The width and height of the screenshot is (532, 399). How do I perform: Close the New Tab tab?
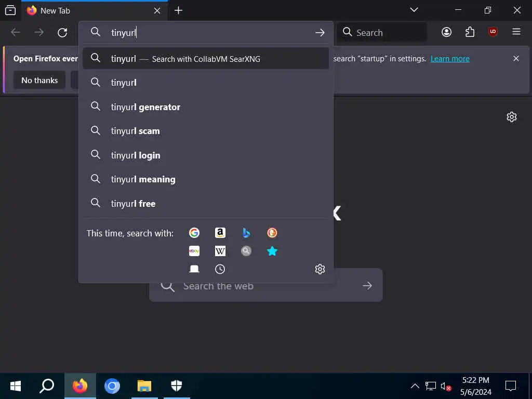(157, 11)
